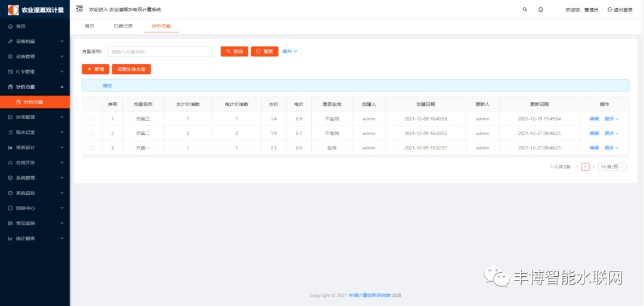Expand the 展开 advanced search filters
This screenshot has height=306, width=644.
tap(290, 51)
